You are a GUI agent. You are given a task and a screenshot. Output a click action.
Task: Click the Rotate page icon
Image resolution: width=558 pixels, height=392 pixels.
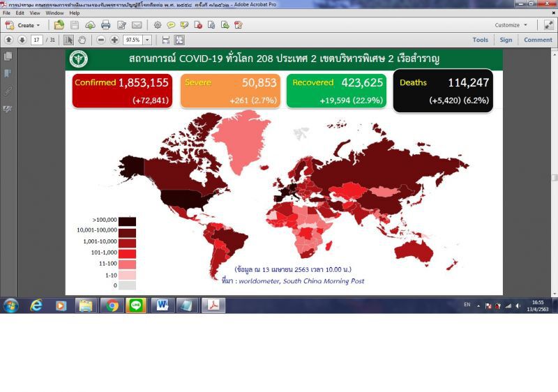click(211, 25)
